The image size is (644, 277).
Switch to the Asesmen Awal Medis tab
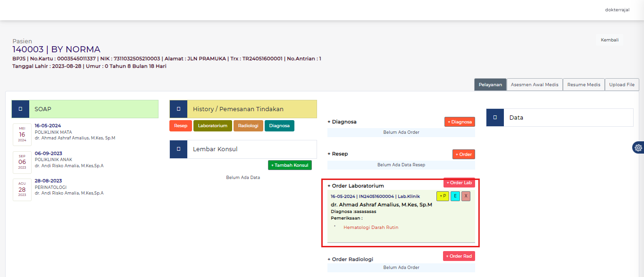pos(535,85)
